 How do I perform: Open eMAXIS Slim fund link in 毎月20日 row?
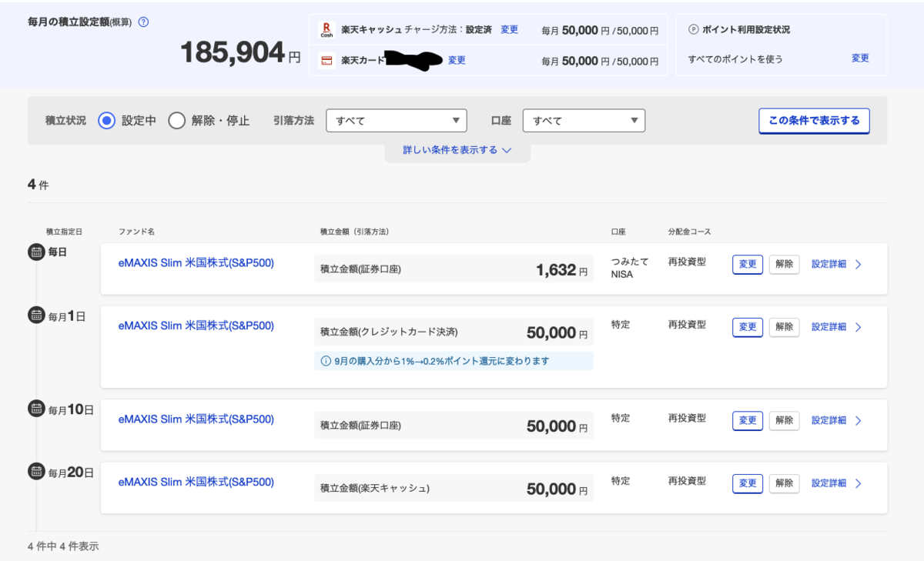click(x=196, y=482)
